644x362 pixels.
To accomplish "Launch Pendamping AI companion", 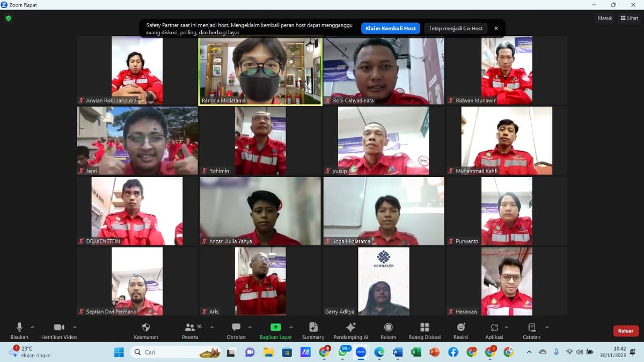I will click(x=351, y=331).
